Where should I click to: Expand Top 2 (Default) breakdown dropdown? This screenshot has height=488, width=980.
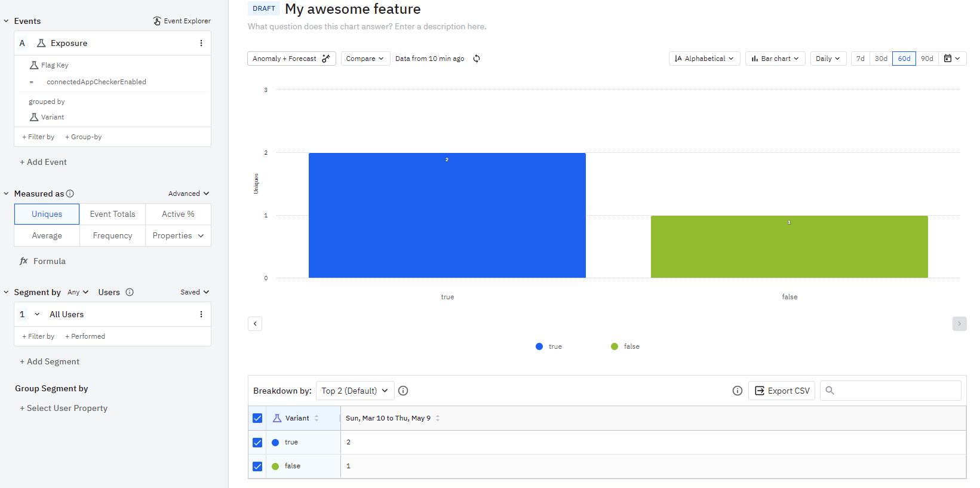(355, 391)
